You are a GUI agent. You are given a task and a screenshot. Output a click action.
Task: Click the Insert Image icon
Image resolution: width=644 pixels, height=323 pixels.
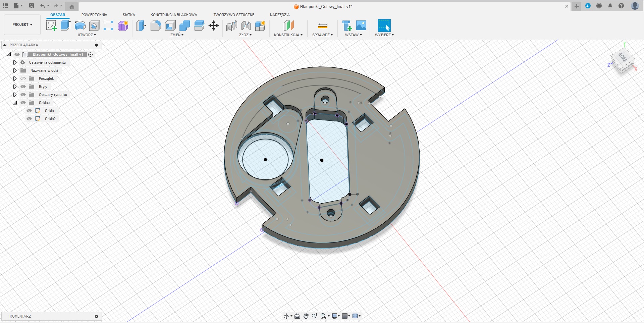point(361,25)
